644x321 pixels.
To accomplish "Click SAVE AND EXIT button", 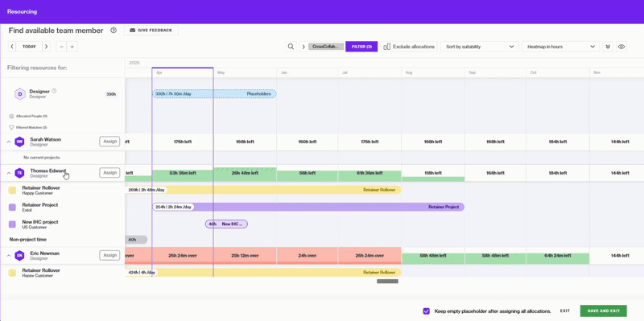I will tap(603, 311).
